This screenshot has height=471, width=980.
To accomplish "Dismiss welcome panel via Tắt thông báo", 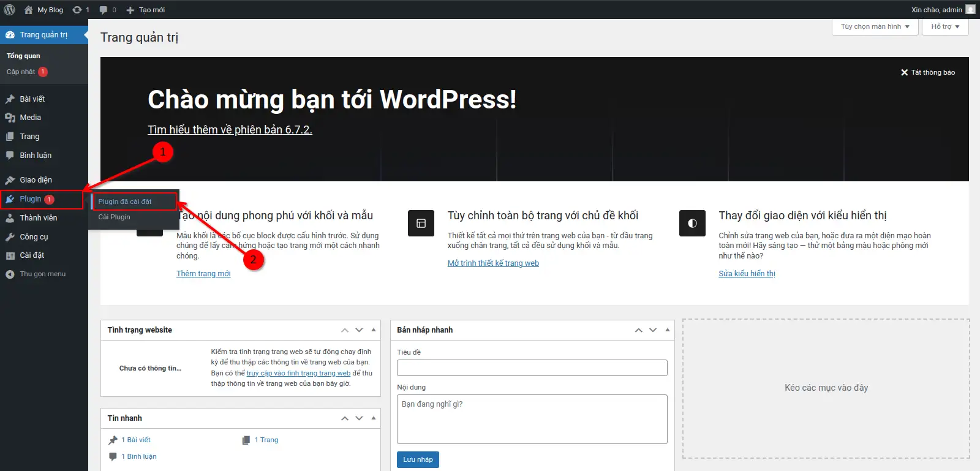I will (927, 72).
